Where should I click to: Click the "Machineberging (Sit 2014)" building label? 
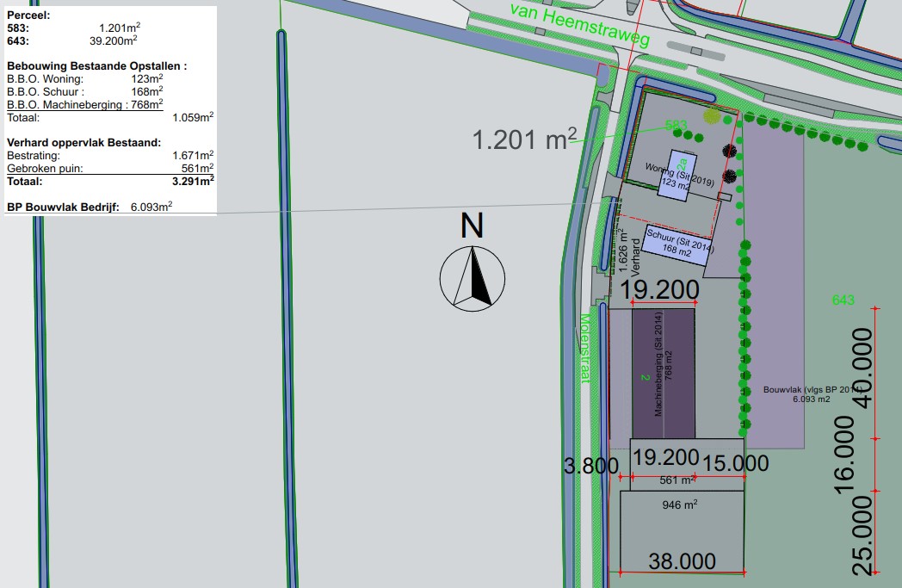coord(658,364)
